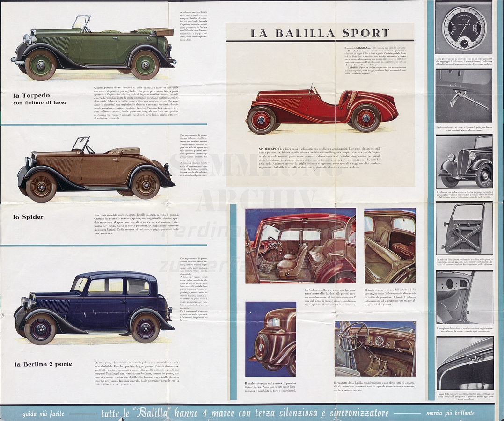Click the "La berlina Balilla a 4 porte" caption
504x421 pixels.
pyautogui.click(x=330, y=297)
